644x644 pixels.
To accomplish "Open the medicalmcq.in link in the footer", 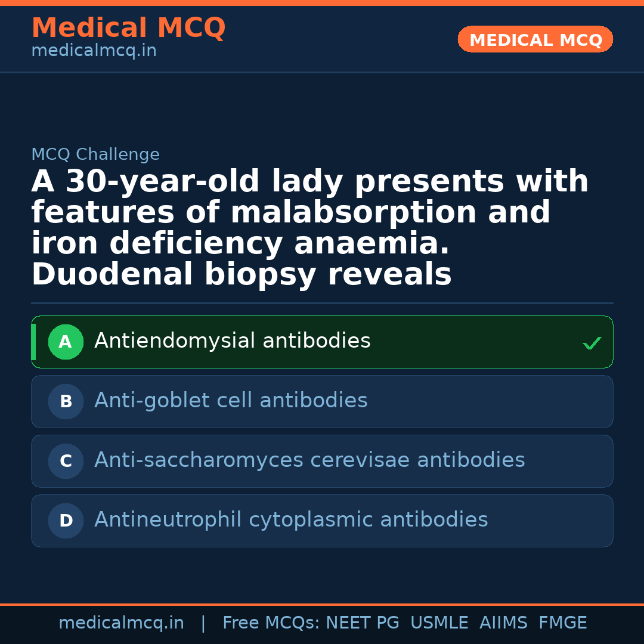I will click(121, 623).
